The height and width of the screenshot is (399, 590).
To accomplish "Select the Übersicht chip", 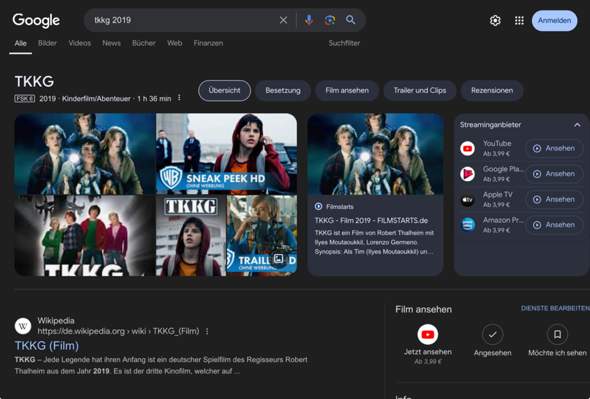I will tap(224, 91).
